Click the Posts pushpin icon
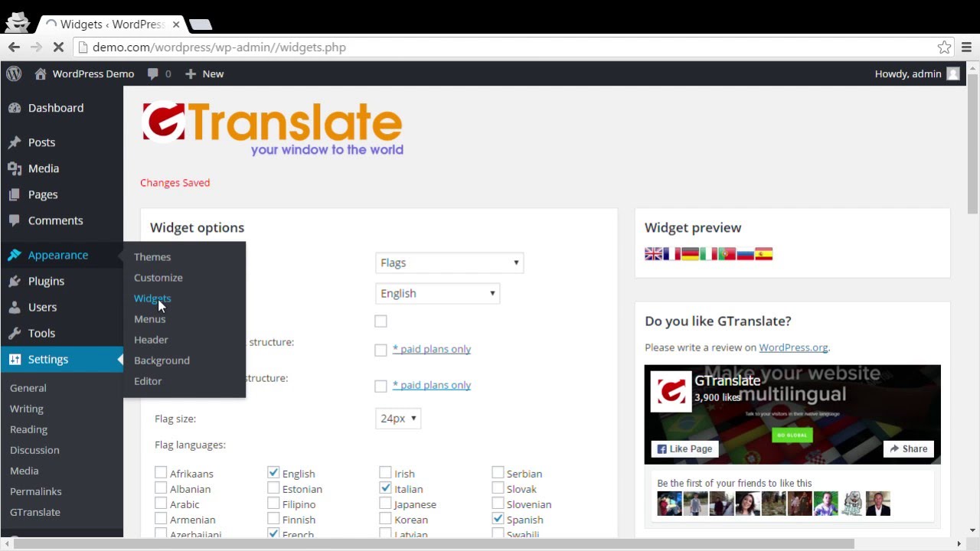 pos(15,142)
